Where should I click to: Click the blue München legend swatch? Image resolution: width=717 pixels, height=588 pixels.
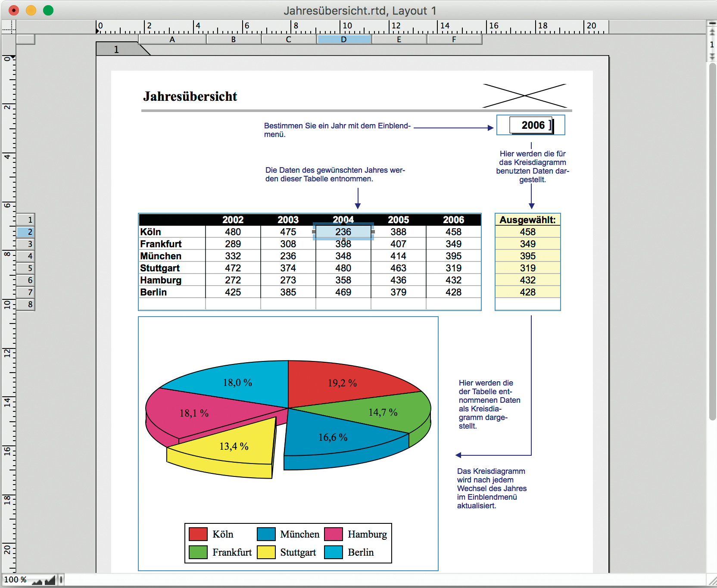click(x=266, y=534)
